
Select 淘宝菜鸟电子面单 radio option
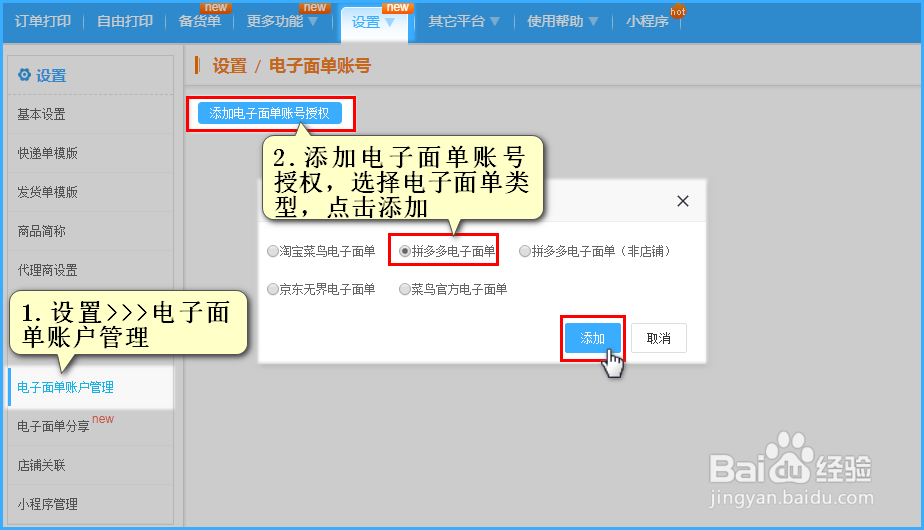click(x=272, y=252)
